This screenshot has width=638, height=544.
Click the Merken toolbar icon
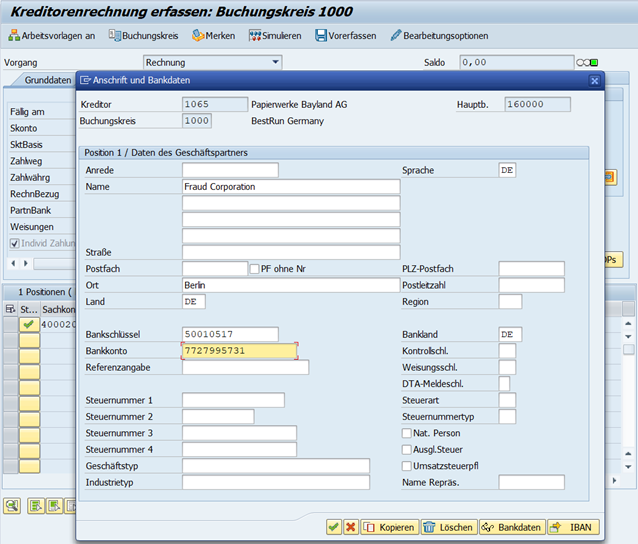pos(213,35)
